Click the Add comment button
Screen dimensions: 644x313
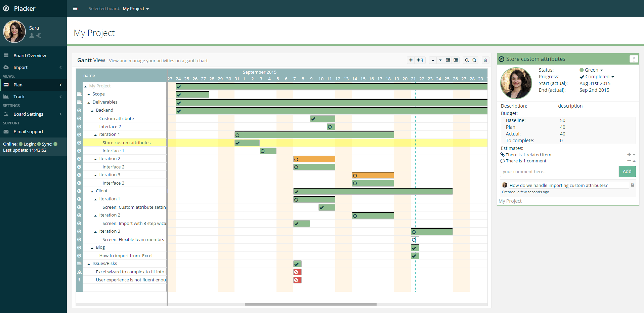pos(627,171)
